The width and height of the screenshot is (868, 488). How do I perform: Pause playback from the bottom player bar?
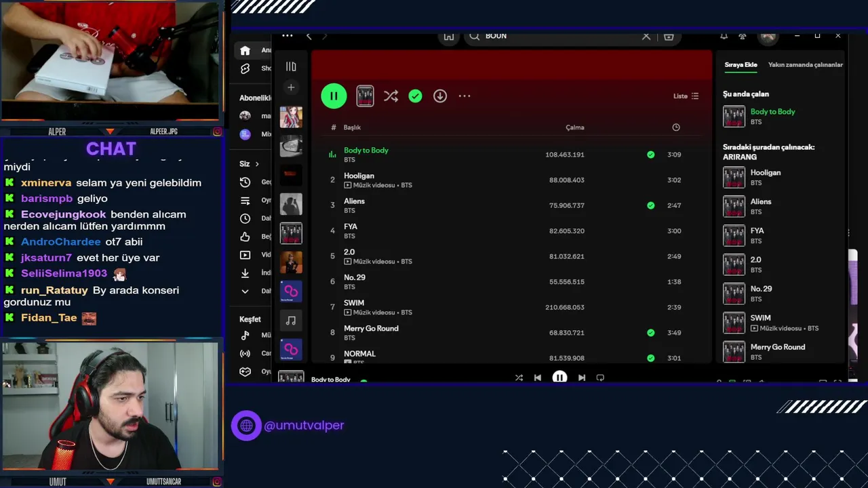[x=559, y=378]
